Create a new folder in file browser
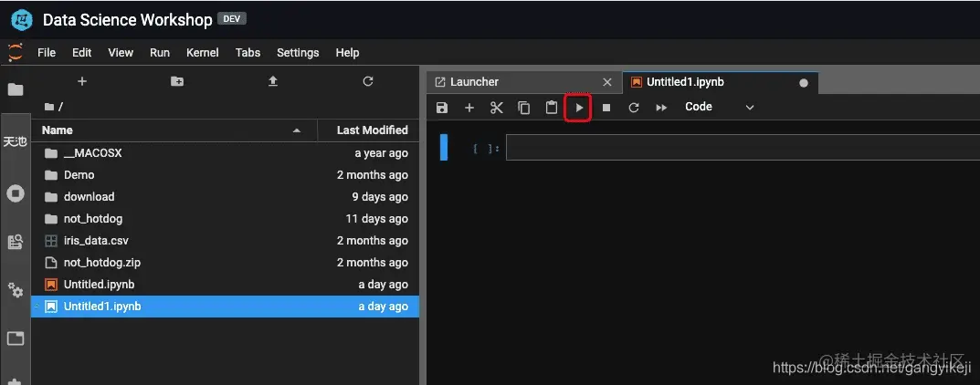The image size is (980, 385). click(x=177, y=81)
